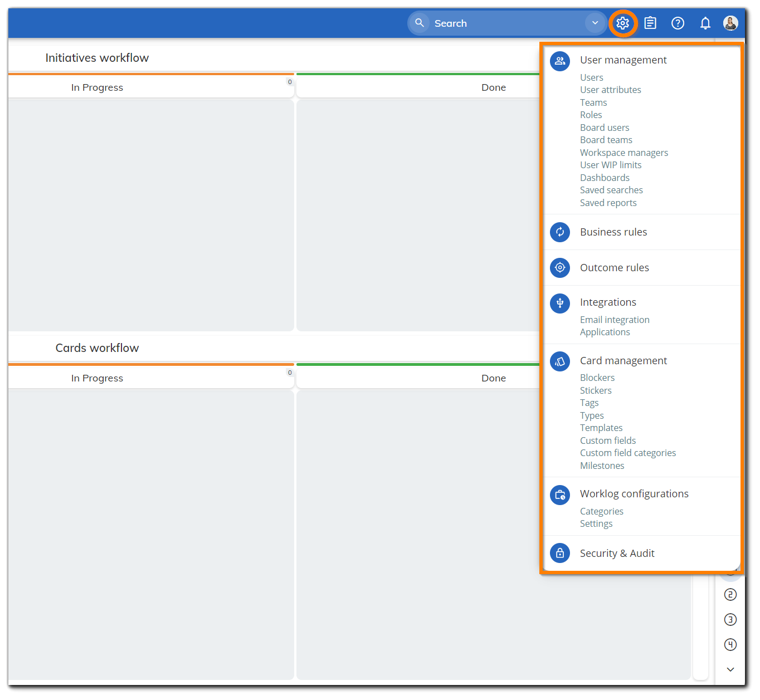Select circled number 2 in the sidebar
This screenshot has height=700, width=760.
(730, 595)
